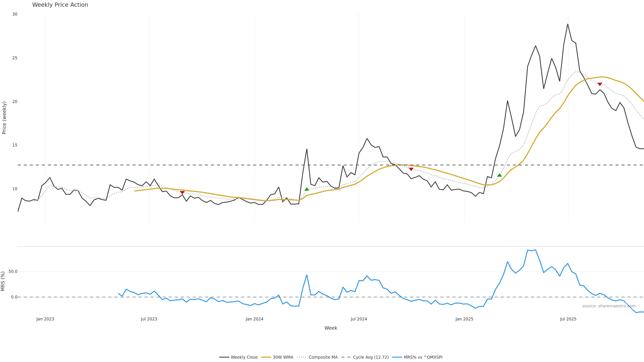Toggle the Cycle Avg (12.72) legend label

click(x=370, y=357)
